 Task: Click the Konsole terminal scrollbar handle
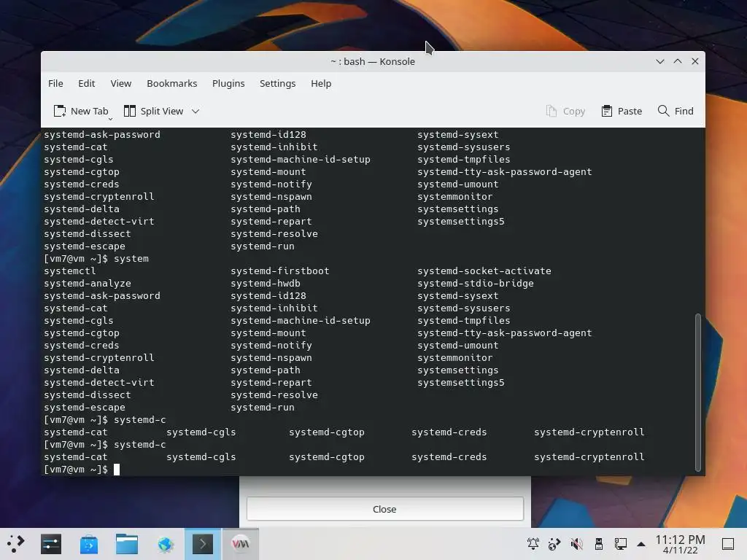click(698, 392)
